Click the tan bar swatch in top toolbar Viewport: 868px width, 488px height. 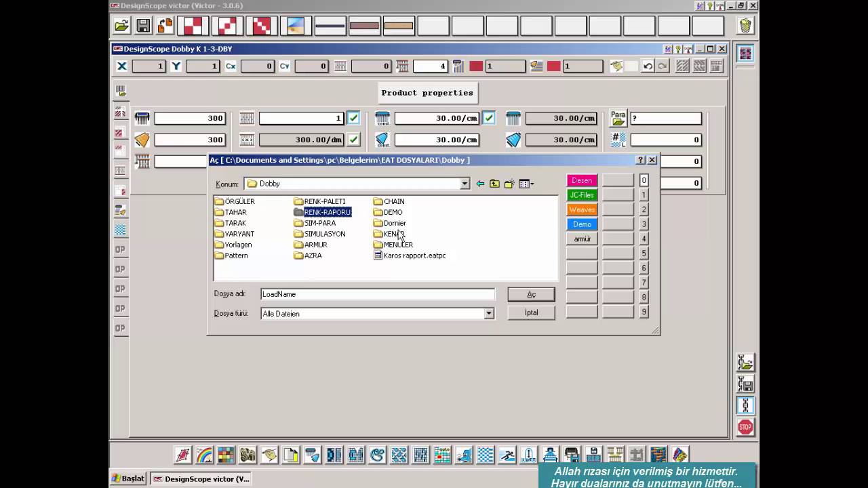pyautogui.click(x=399, y=26)
